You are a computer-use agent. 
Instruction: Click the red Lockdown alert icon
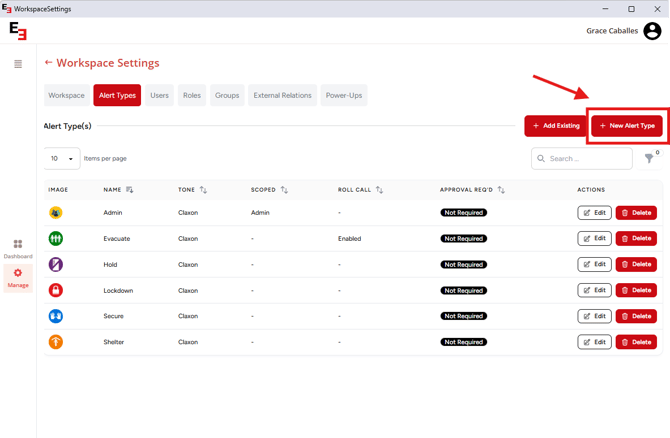click(x=56, y=290)
